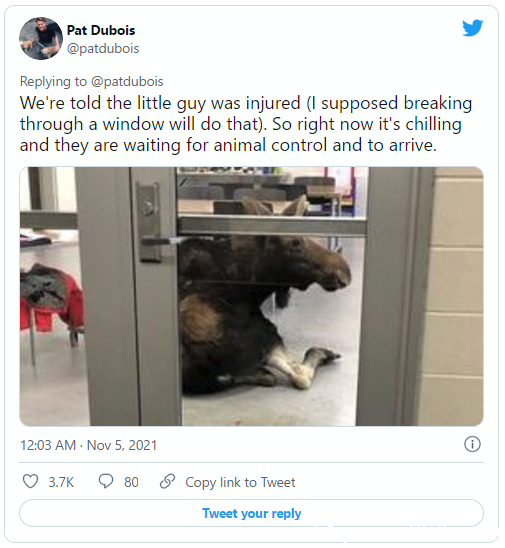Screen dimensions: 505x548
Task: Open Pat Dubois's profile avatar
Action: [x=41, y=38]
